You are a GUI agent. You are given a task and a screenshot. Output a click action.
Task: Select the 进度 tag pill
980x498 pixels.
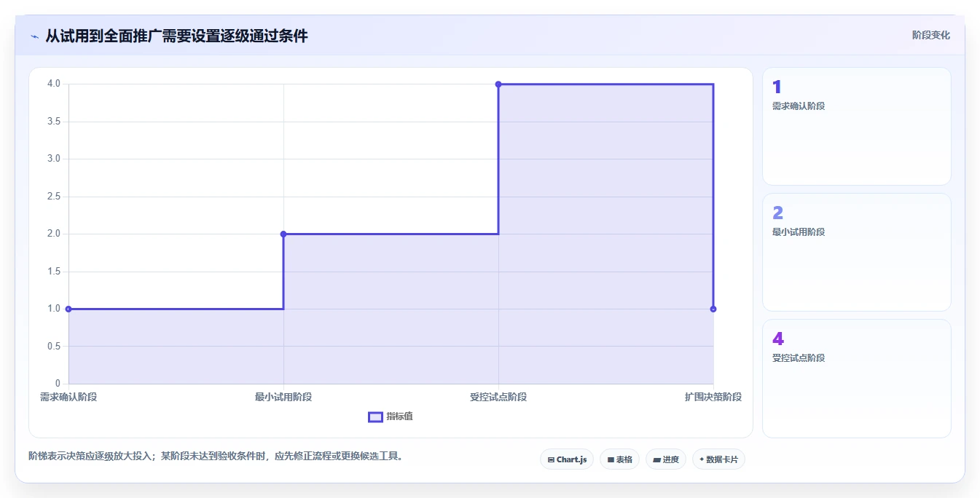coord(666,459)
